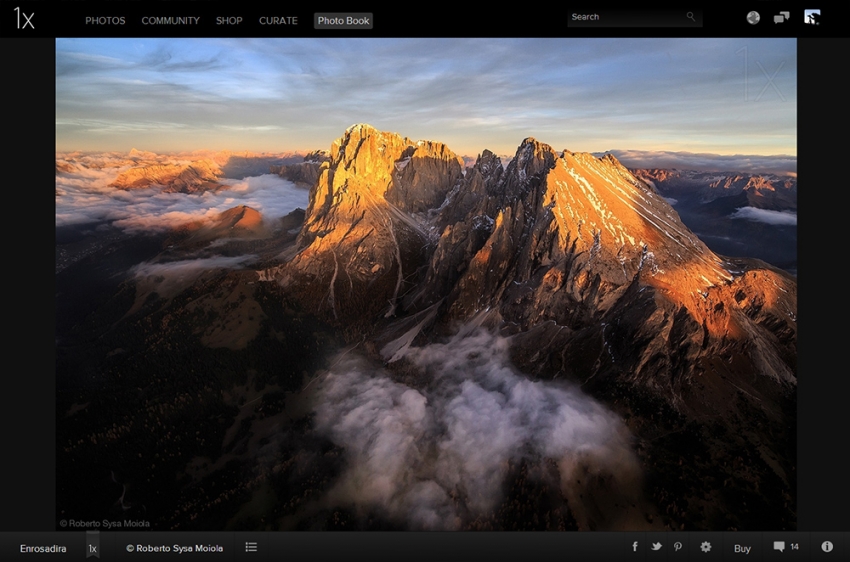The image size is (850, 562).
Task: Click the Enrosadira photo title
Action: (x=43, y=548)
